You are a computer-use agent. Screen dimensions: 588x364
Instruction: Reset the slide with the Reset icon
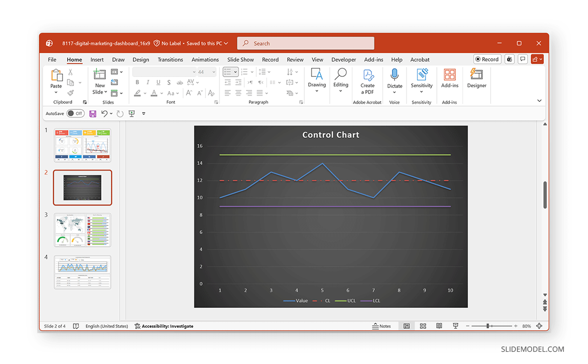pyautogui.click(x=114, y=82)
